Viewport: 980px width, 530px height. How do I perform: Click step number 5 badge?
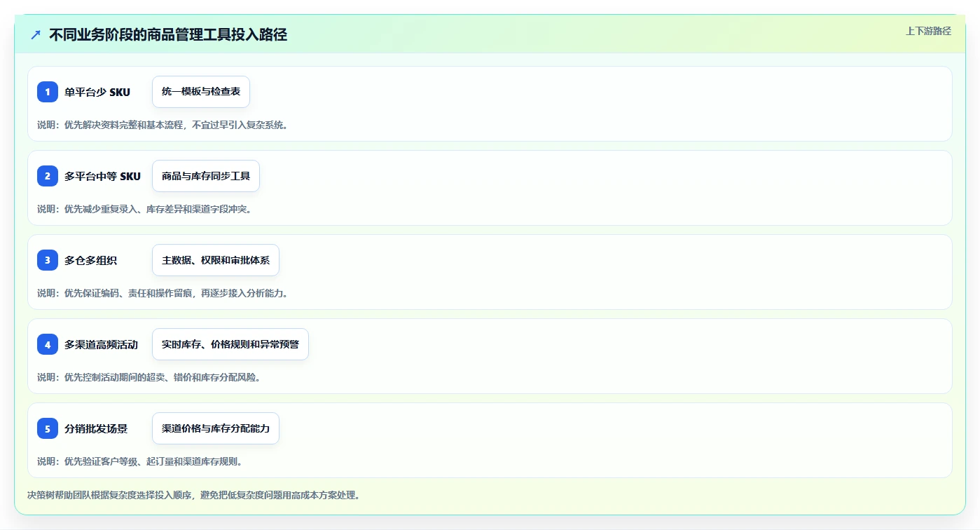point(48,428)
